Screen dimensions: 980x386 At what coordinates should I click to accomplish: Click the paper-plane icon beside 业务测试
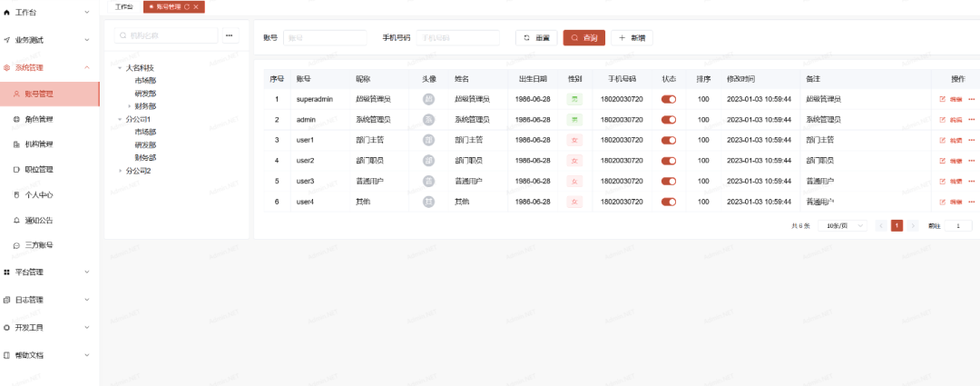pos(7,40)
